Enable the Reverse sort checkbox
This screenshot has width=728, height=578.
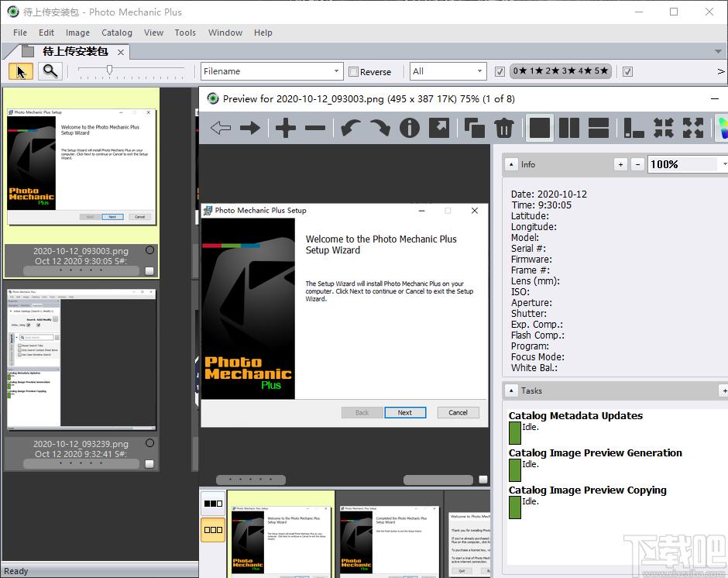point(353,71)
